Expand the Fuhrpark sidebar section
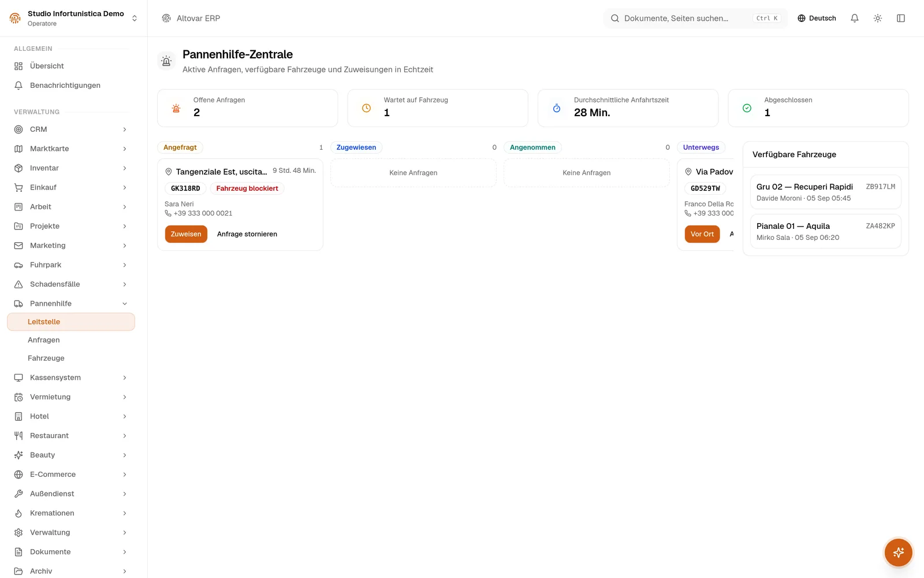924x578 pixels. click(x=72, y=265)
